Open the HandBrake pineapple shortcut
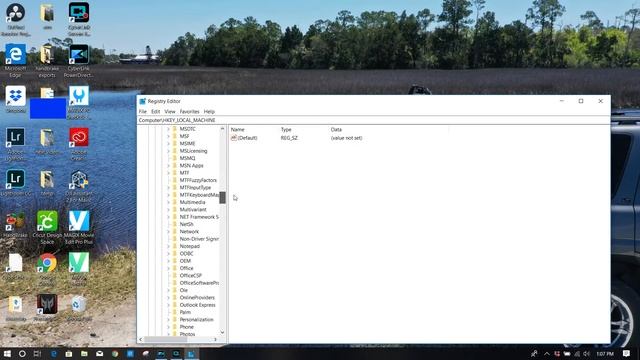The height and width of the screenshot is (360, 640). click(x=16, y=221)
